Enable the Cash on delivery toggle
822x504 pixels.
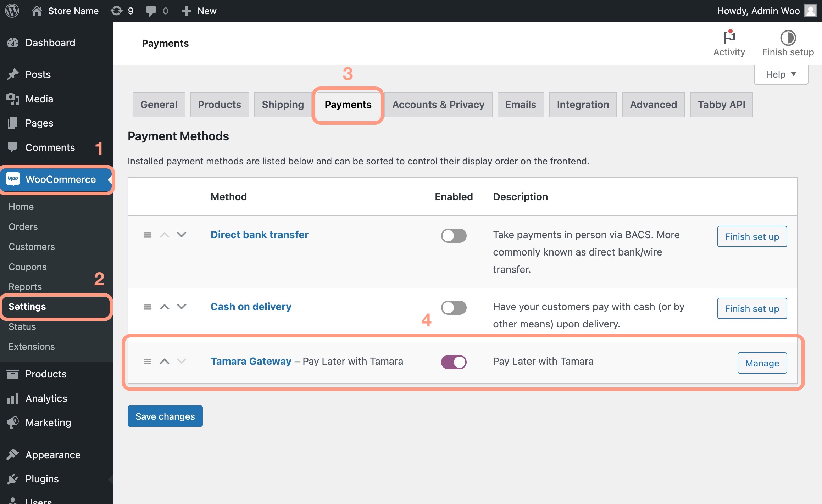(454, 308)
